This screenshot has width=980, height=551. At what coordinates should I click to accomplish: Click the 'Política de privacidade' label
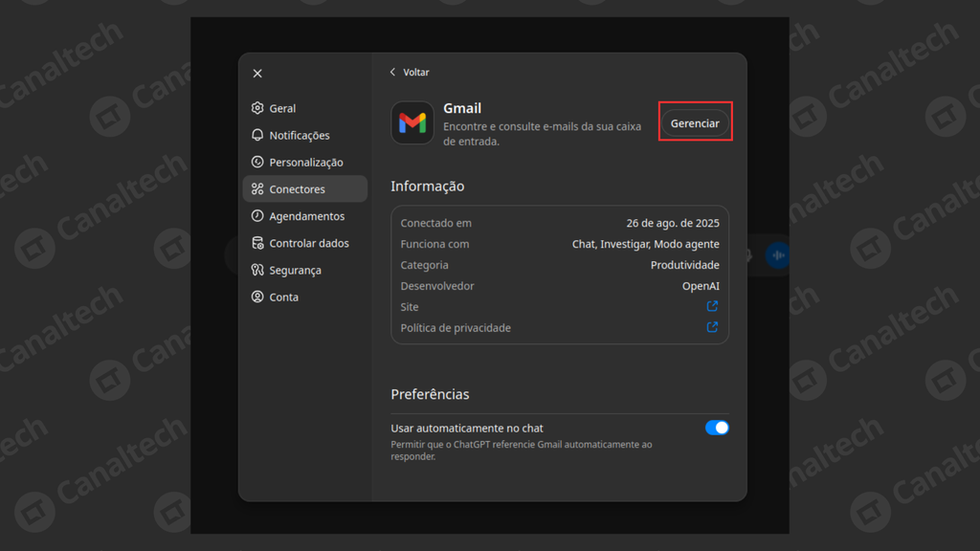coord(456,328)
